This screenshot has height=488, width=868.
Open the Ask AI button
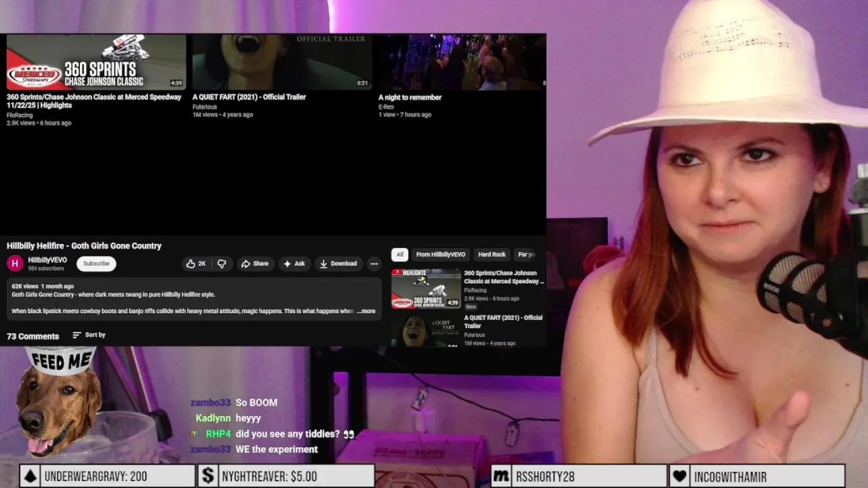(x=294, y=264)
